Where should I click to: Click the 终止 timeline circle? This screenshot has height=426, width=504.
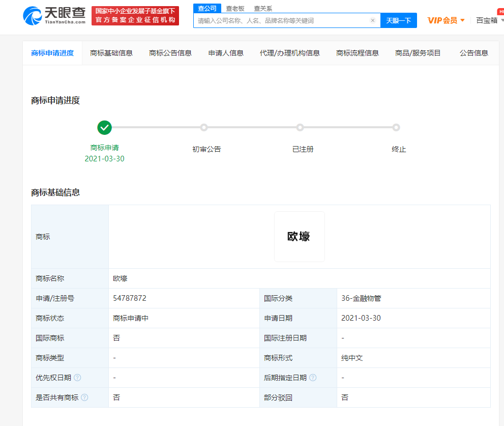[x=396, y=127]
